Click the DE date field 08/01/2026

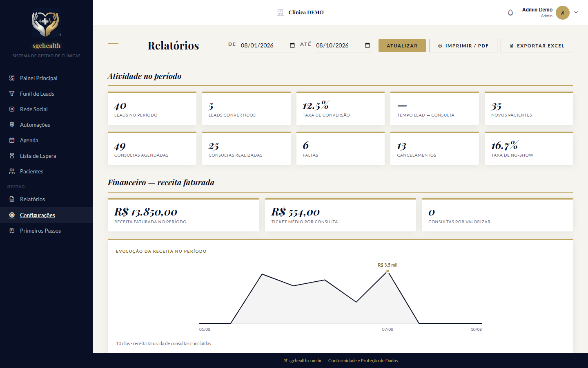click(x=268, y=45)
